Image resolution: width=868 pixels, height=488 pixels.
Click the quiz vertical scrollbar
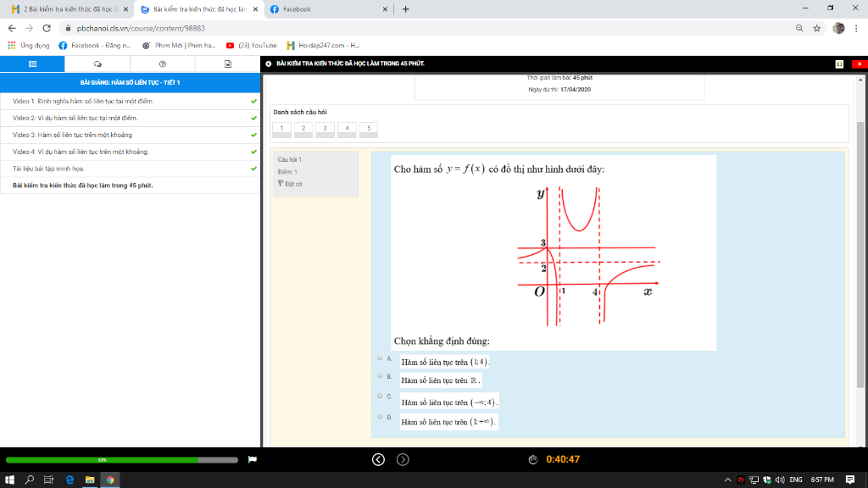click(860, 254)
